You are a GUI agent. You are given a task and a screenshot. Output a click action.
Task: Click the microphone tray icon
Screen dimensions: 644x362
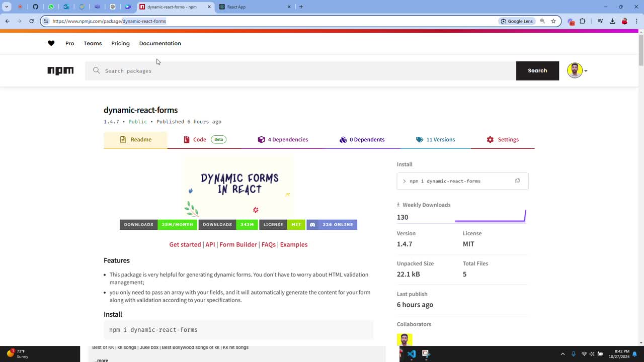[x=573, y=354]
